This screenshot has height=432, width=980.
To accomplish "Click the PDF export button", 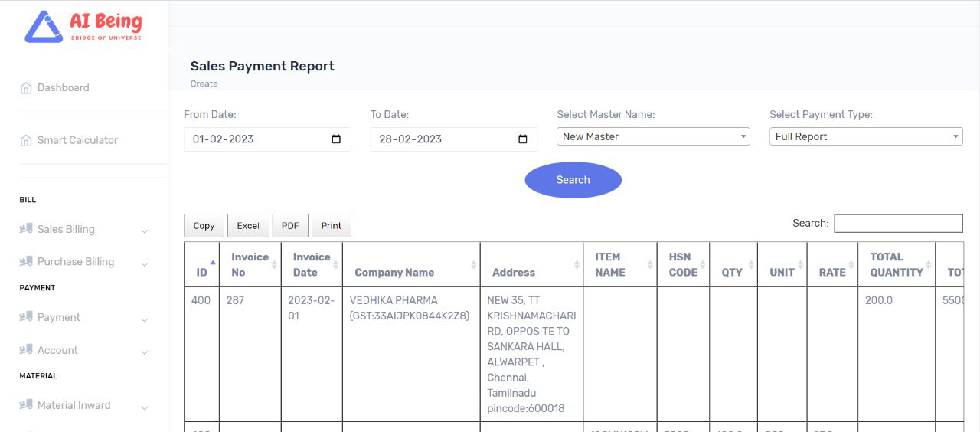I will point(290,226).
